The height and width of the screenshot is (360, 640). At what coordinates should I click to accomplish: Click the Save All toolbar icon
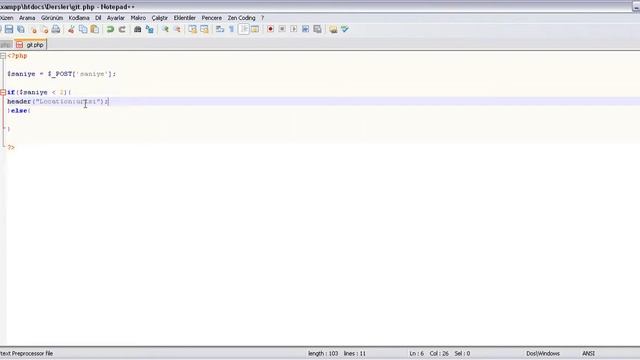tap(21, 29)
